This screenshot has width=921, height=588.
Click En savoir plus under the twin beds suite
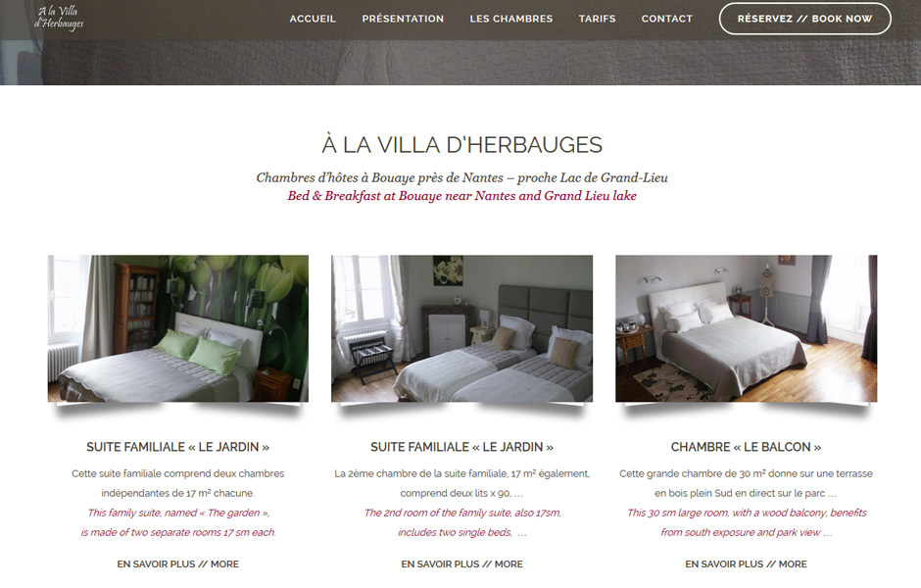click(461, 563)
